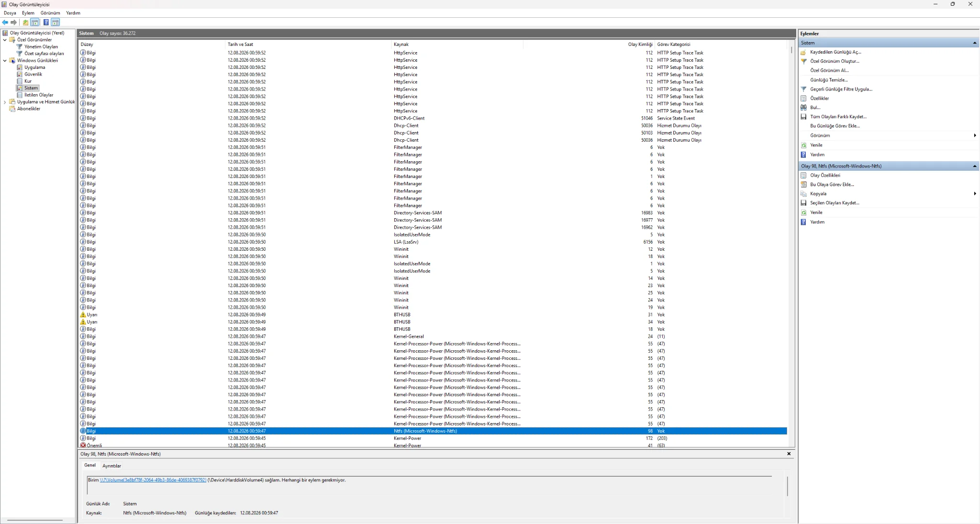Open the Güvenlik log
The height and width of the screenshot is (524, 980).
tap(33, 74)
